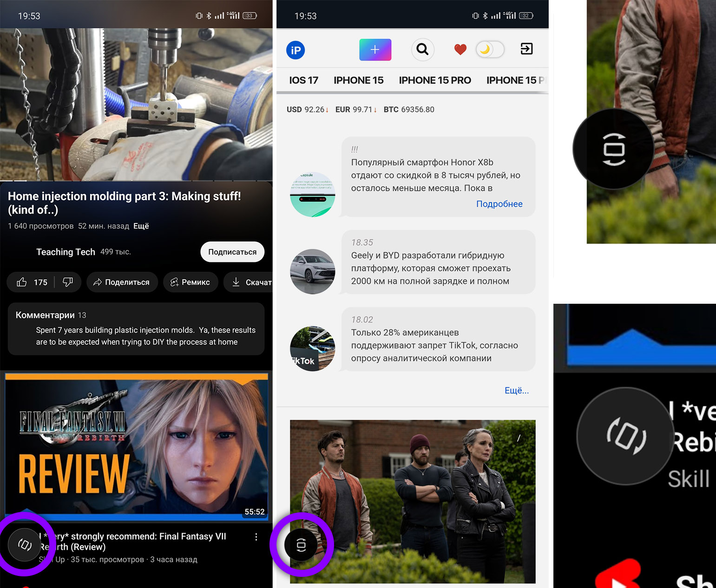
Task: Switch to the IPHONE 15 tab
Action: pyautogui.click(x=359, y=80)
